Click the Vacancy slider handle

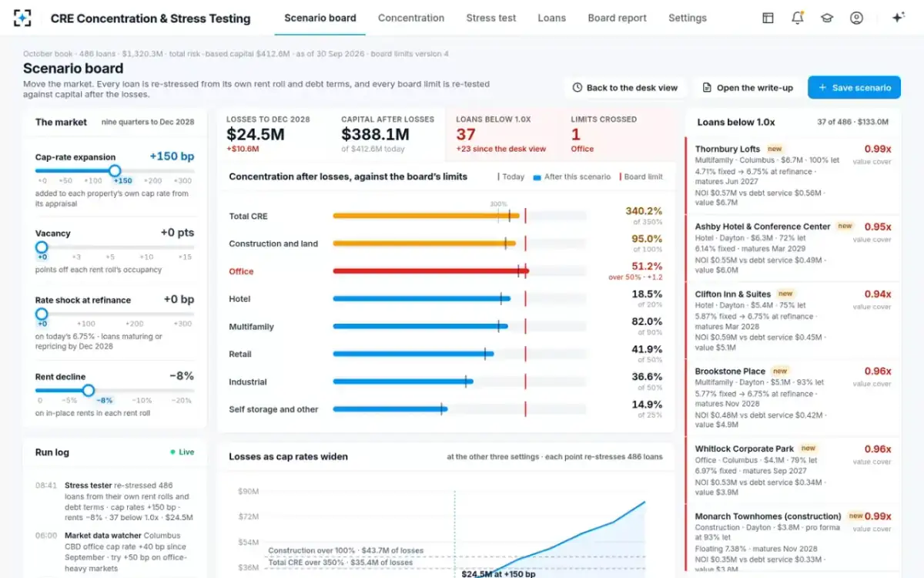pyautogui.click(x=42, y=247)
